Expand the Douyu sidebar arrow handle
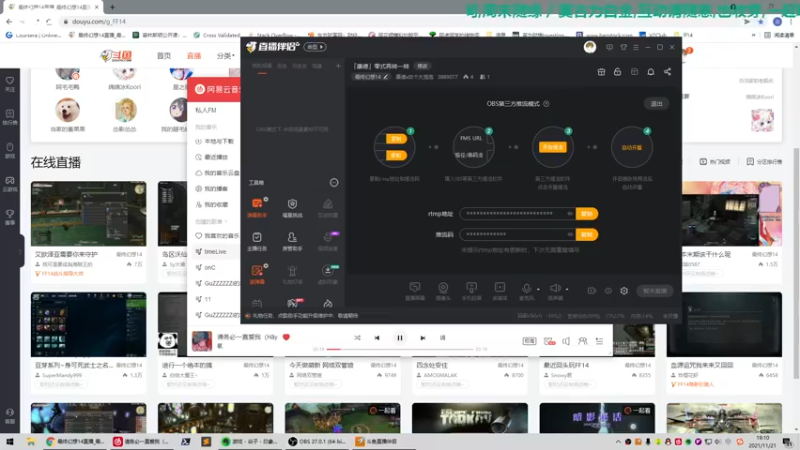The width and height of the screenshot is (800, 450). pos(19,252)
